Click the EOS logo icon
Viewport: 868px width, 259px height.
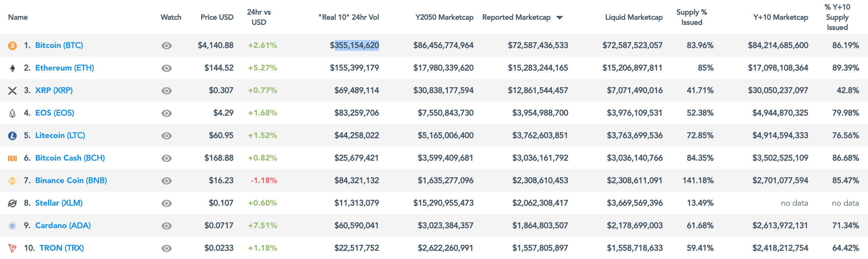12,113
